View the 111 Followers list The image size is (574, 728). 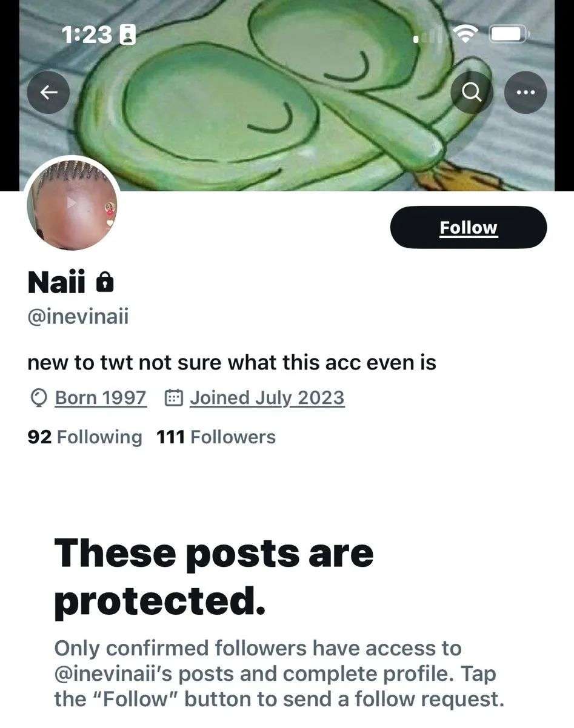pos(216,437)
